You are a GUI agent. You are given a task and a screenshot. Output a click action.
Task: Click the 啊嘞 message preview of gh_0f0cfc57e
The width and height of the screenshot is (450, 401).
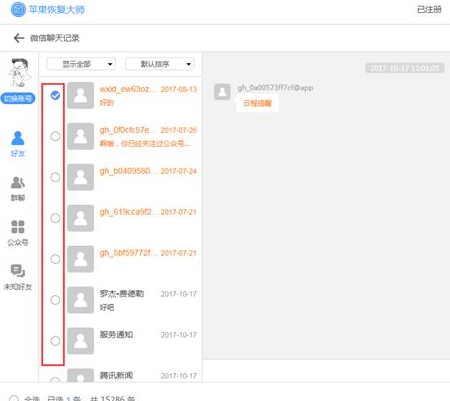(x=145, y=144)
